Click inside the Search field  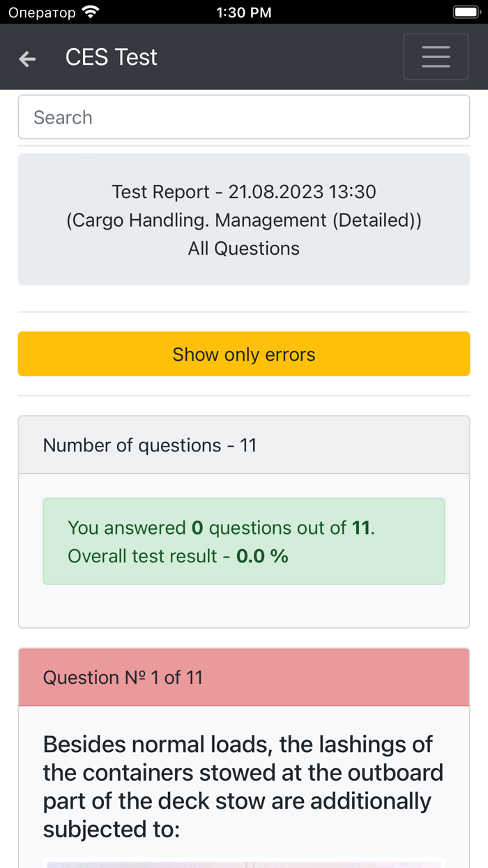point(244,117)
